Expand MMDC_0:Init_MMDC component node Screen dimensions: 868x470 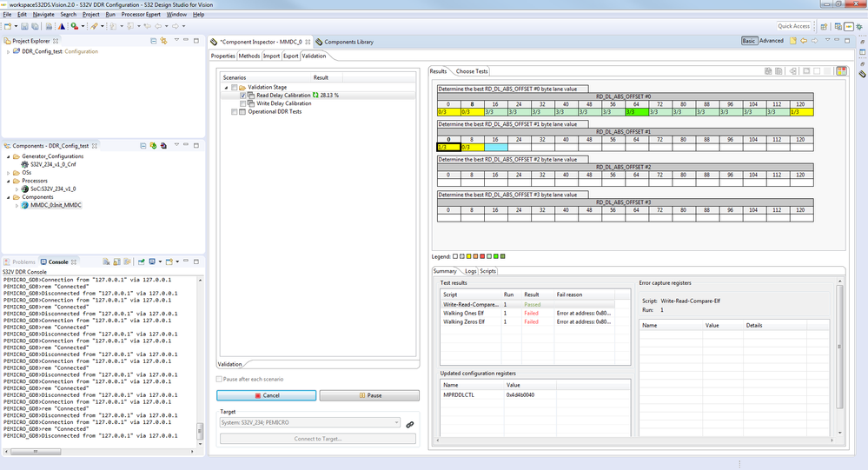pos(17,205)
